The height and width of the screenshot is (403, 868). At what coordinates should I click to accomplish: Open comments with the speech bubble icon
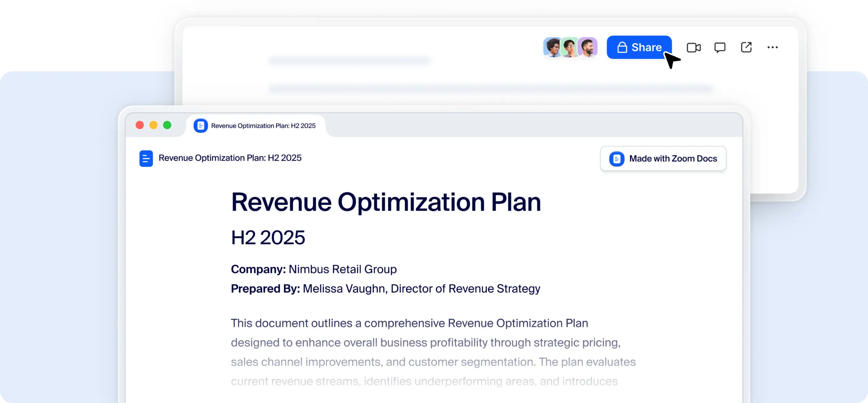(719, 47)
